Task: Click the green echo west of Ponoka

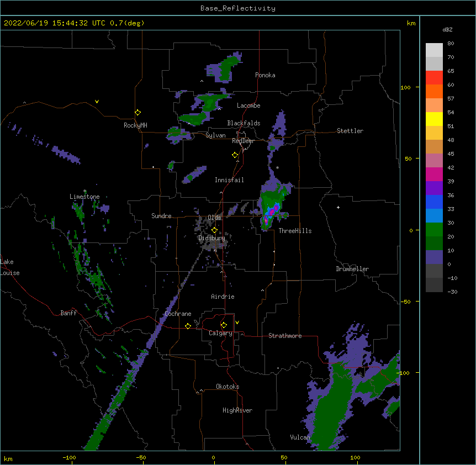Action: click(x=225, y=69)
